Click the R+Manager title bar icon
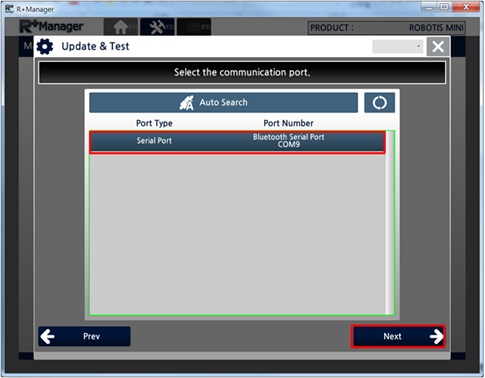Viewport: 485px width, 378px height. pos(9,9)
